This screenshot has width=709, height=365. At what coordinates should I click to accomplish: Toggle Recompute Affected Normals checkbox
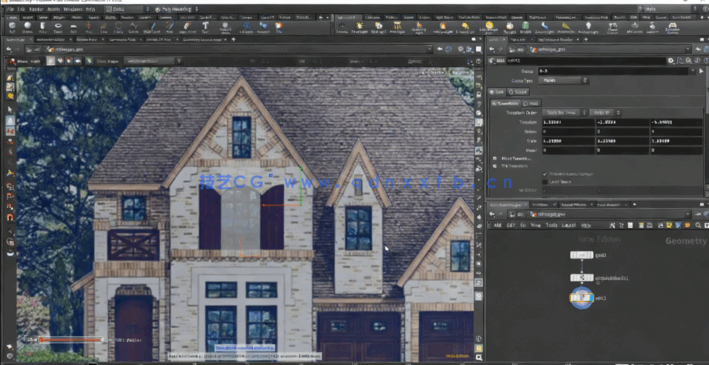click(545, 174)
